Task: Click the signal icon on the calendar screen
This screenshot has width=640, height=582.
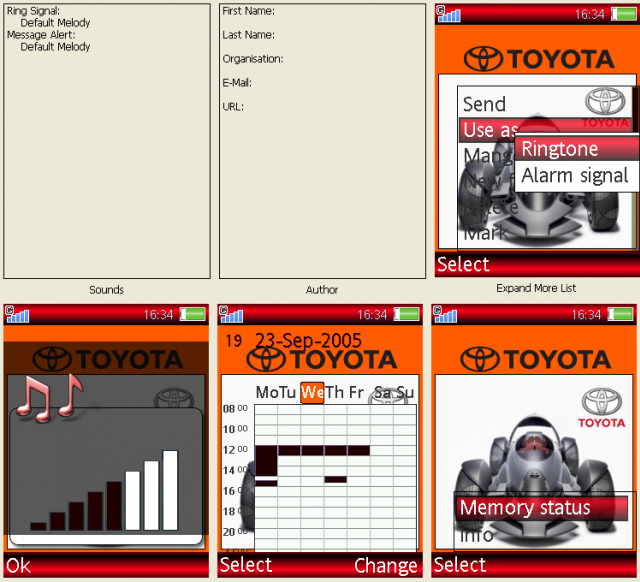Action: click(x=231, y=314)
